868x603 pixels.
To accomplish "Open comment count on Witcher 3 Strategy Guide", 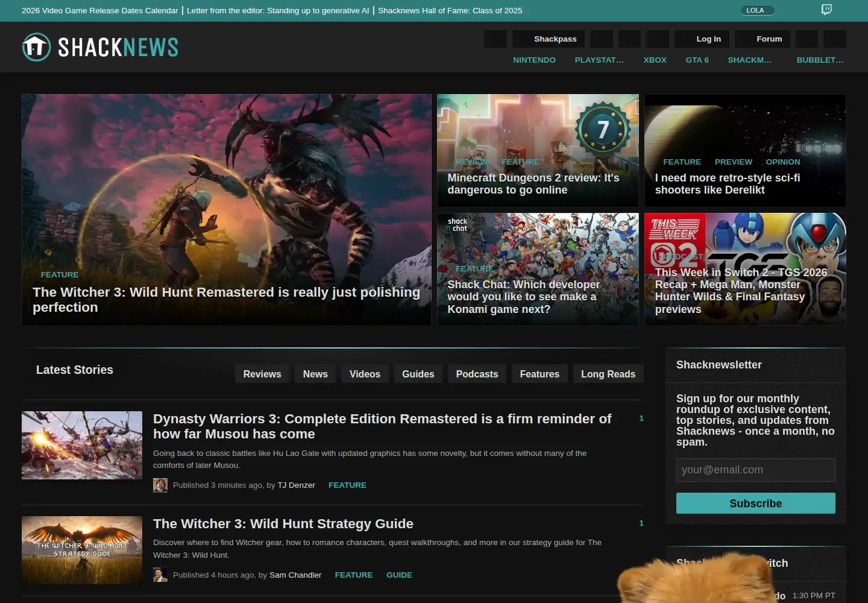I will pyautogui.click(x=641, y=523).
